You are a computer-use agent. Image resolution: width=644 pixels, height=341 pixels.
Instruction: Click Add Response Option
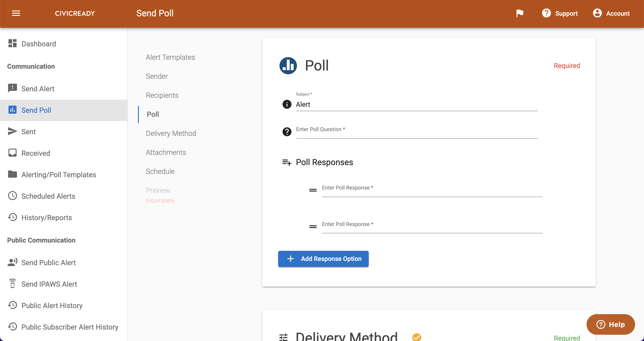pyautogui.click(x=323, y=259)
